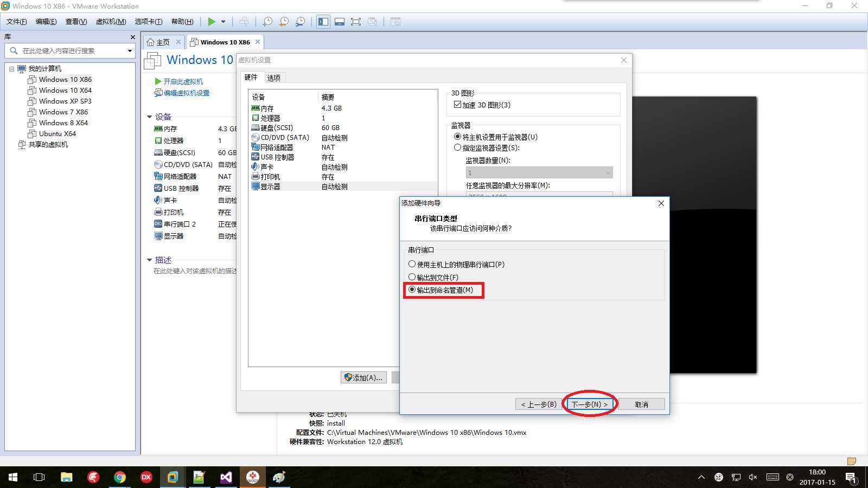Click 取消 button in the wizard
The width and height of the screenshot is (868, 488).
point(642,404)
